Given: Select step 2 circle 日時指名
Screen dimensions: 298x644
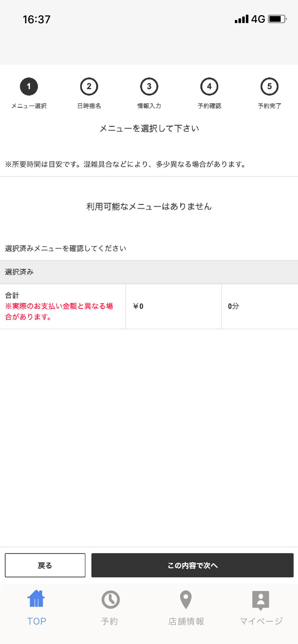Looking at the screenshot, I should (x=89, y=86).
